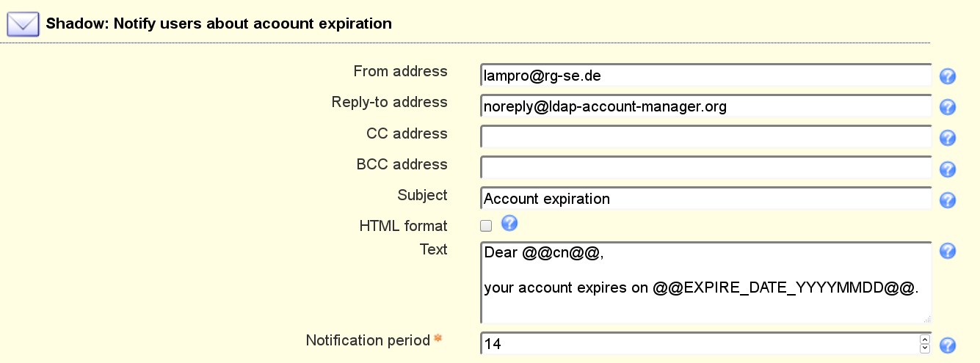Screen dimensions: 980x363
Task: Select the empty BCC address field
Action: [705, 168]
